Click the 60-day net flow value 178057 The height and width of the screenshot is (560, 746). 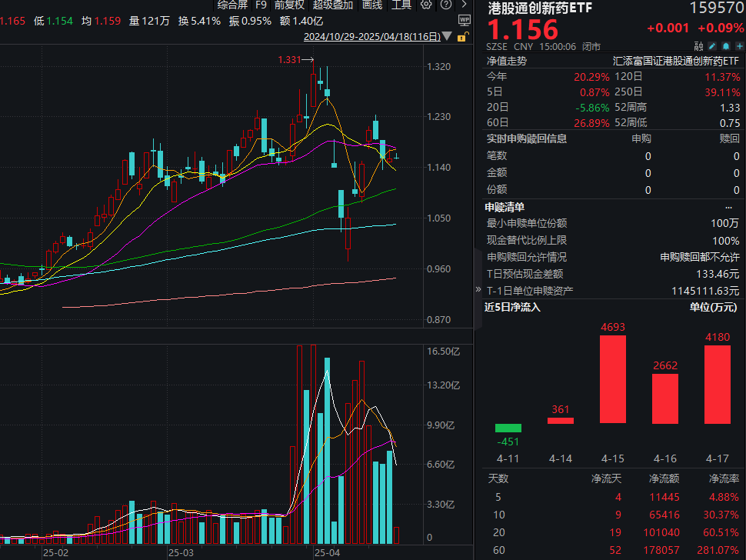[x=661, y=550]
